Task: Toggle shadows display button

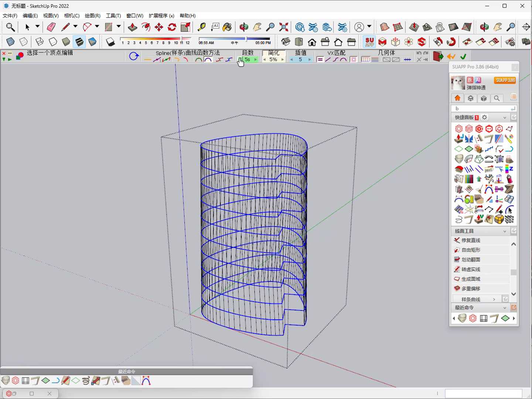Action: 110,42
